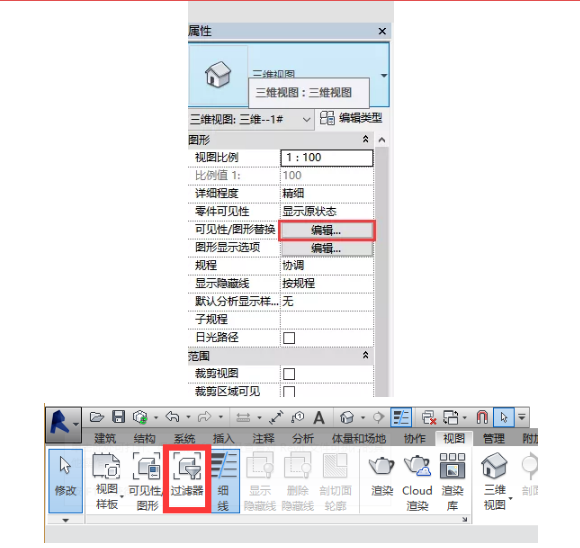Check the 裁剪视图 checkbox

[x=289, y=374]
